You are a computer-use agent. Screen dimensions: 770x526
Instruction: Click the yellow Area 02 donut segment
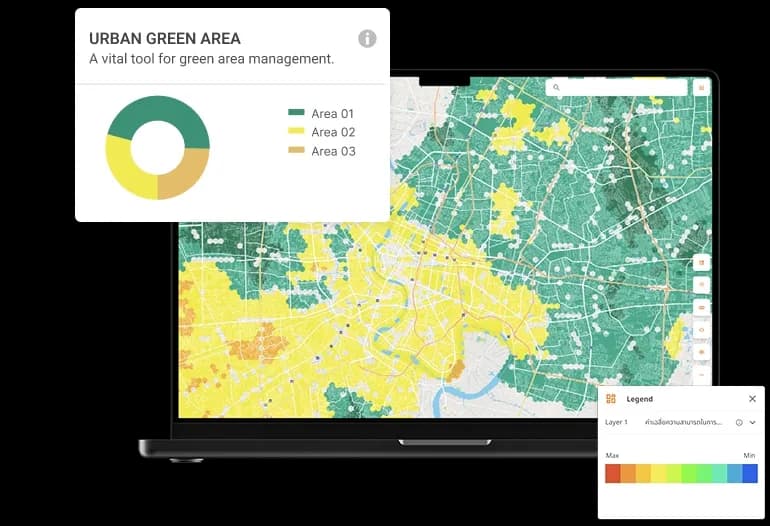coord(127,172)
